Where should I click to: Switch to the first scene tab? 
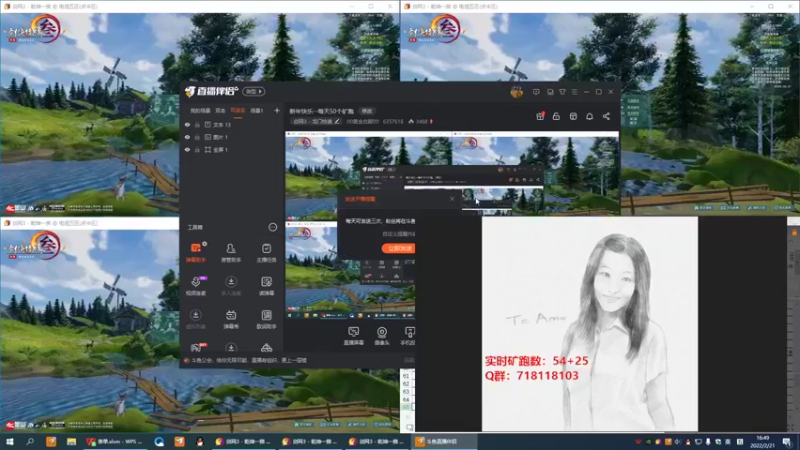[x=200, y=110]
